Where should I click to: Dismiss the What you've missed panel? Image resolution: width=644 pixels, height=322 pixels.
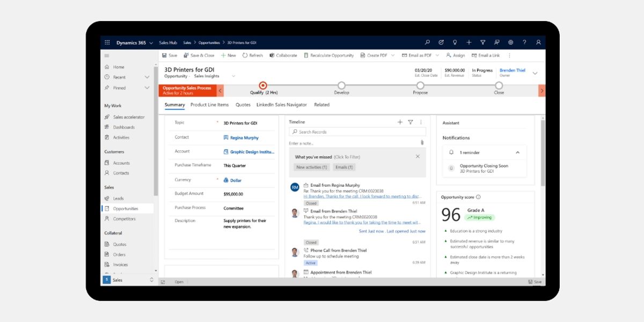418,157
